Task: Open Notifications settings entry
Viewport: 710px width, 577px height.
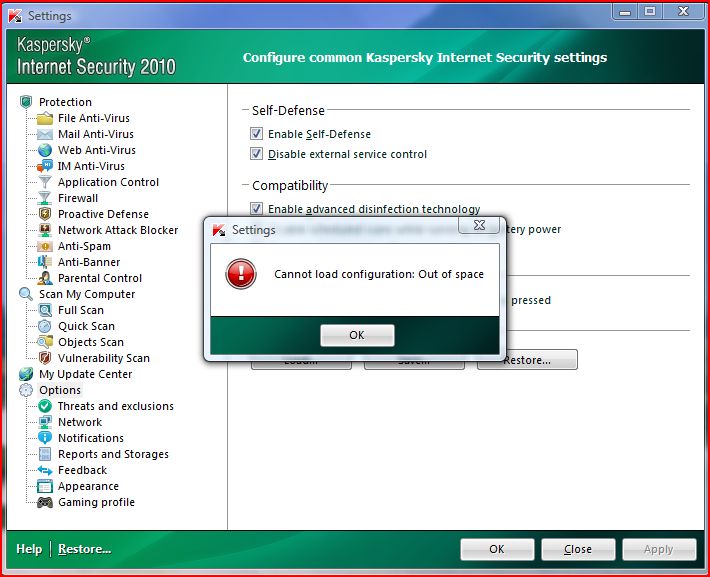Action: point(91,438)
